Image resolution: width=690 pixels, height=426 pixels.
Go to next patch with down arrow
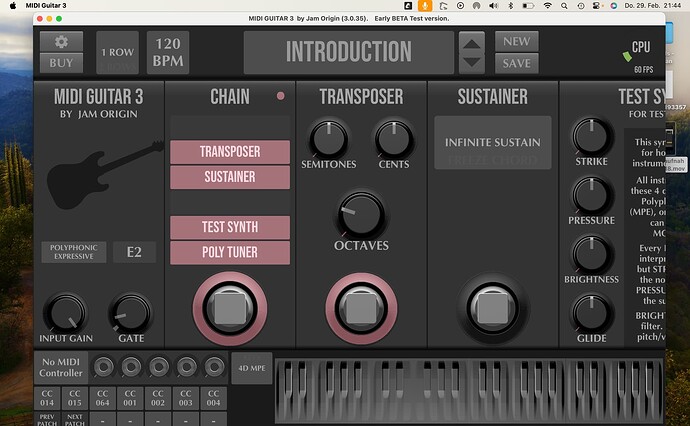tap(472, 63)
